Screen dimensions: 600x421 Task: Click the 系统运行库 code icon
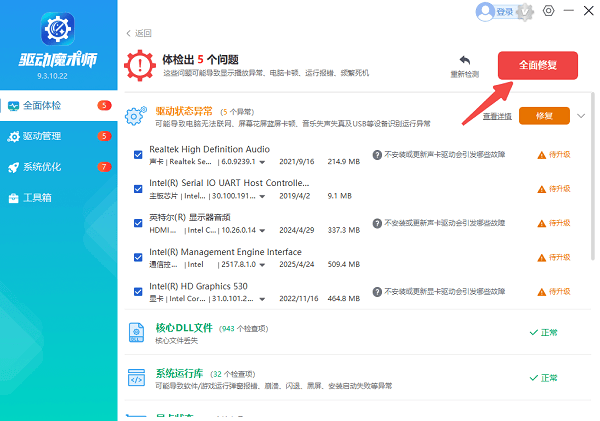(136, 378)
